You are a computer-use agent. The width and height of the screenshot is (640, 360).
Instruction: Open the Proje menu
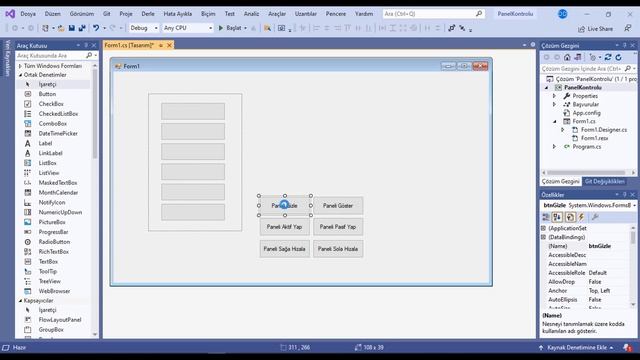[x=126, y=14]
